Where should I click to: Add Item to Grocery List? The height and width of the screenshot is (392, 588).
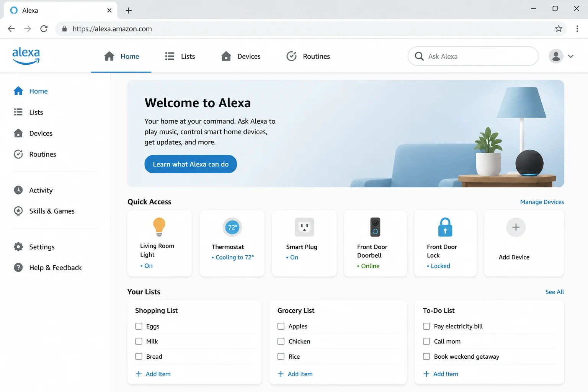point(295,374)
